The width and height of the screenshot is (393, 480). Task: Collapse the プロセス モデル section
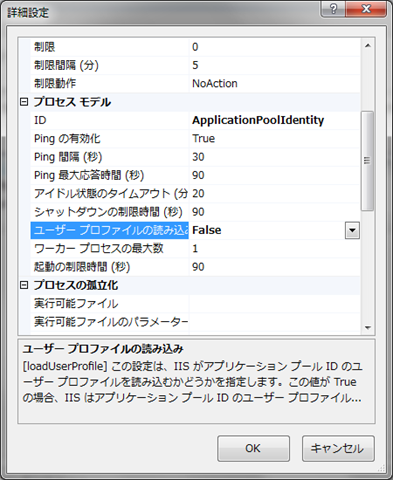pyautogui.click(x=24, y=102)
